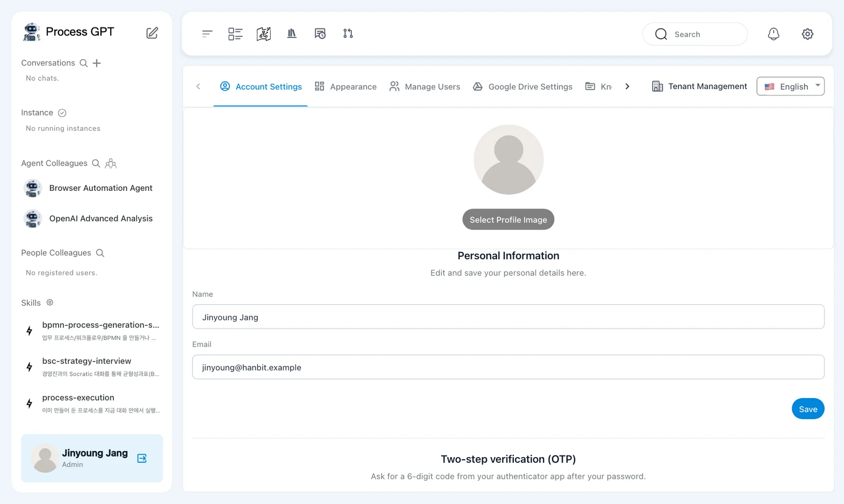This screenshot has width=844, height=504.
Task: Search conversations with magnifier icon
Action: pos(83,63)
